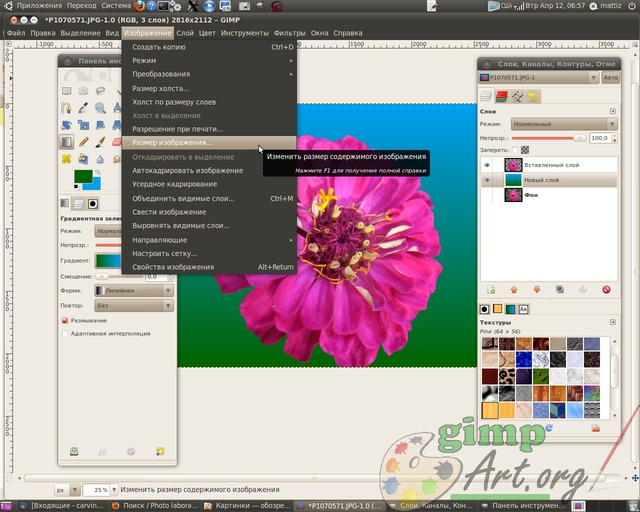The height and width of the screenshot is (512, 640).
Task: Open the Фильтры menu
Action: 290,33
